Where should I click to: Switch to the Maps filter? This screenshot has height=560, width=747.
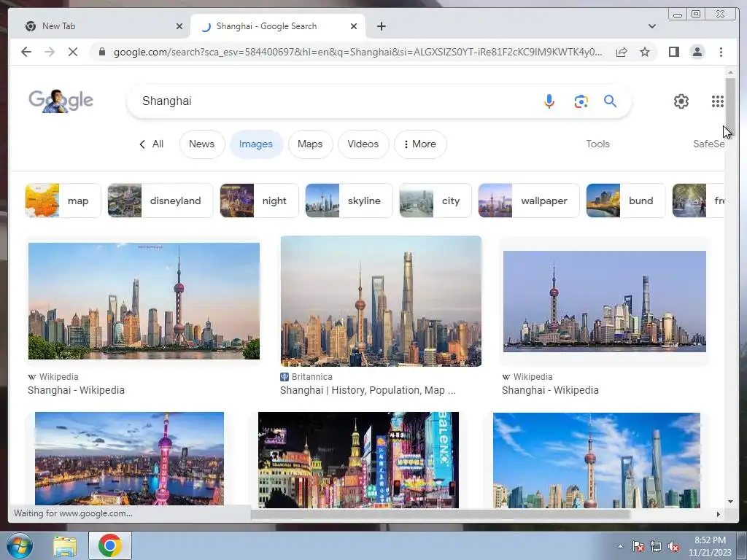310,144
